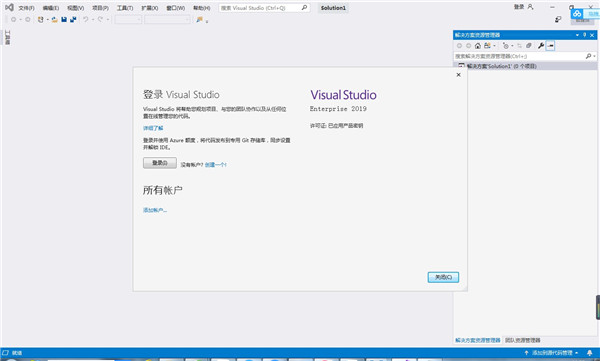This screenshot has height=361, width=600.
Task: Click the new project toolbar icon
Action: 41,20
